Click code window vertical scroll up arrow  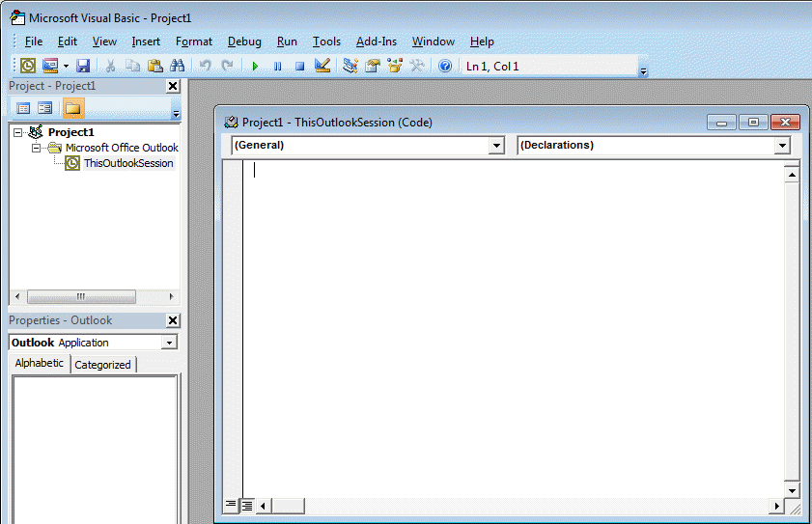coord(792,175)
